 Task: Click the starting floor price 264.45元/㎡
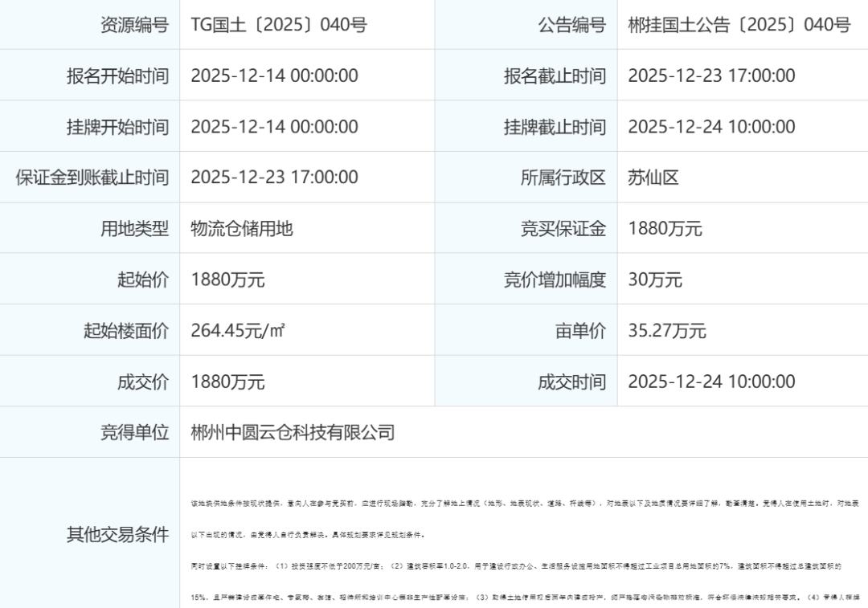(238, 330)
